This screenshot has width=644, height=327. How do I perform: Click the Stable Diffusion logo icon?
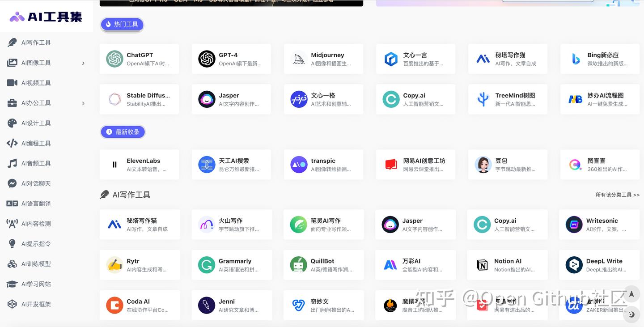tap(114, 99)
